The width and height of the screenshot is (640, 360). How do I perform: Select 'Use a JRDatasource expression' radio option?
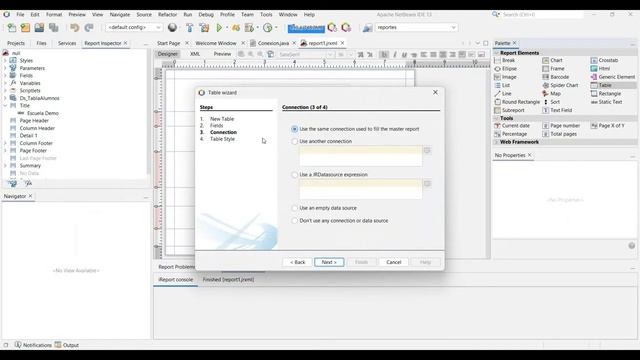pos(294,175)
